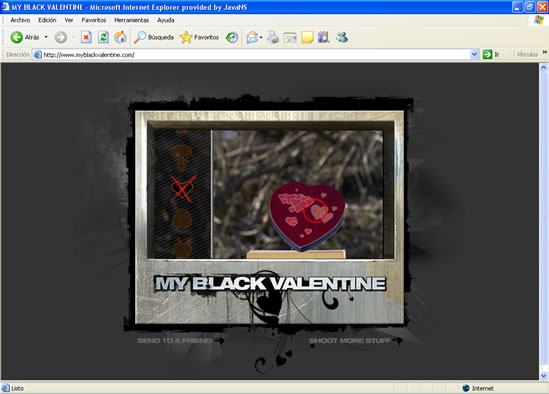The image size is (549, 394).
Task: Open the Favoritos menu in menu bar
Action: click(94, 20)
